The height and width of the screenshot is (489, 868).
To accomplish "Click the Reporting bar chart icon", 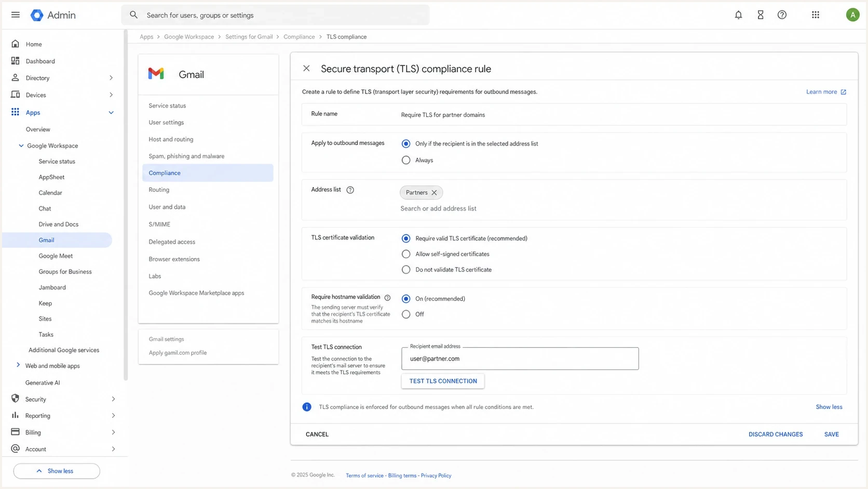I will pyautogui.click(x=16, y=415).
